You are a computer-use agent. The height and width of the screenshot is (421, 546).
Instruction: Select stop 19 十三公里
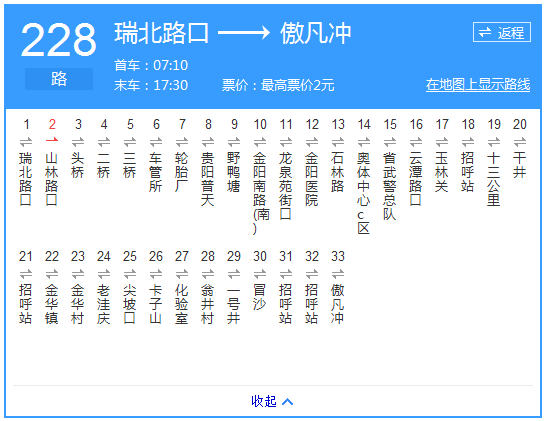point(493,179)
